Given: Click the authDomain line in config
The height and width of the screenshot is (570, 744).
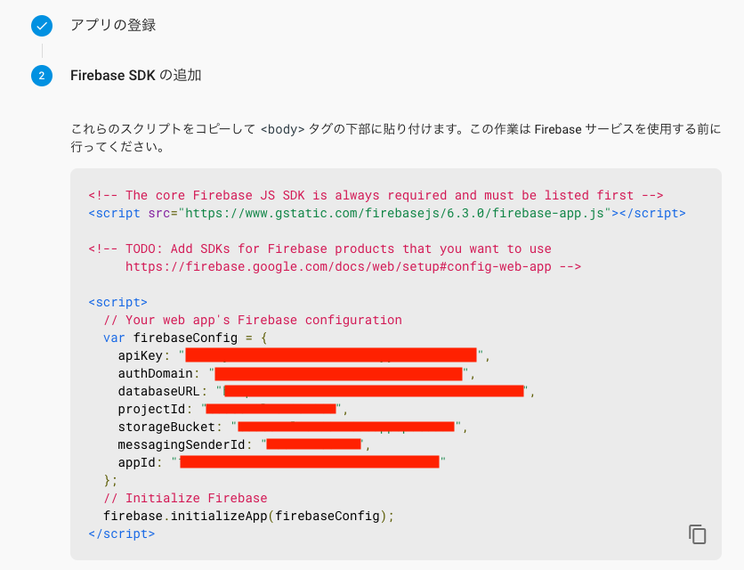Looking at the screenshot, I should click(297, 374).
